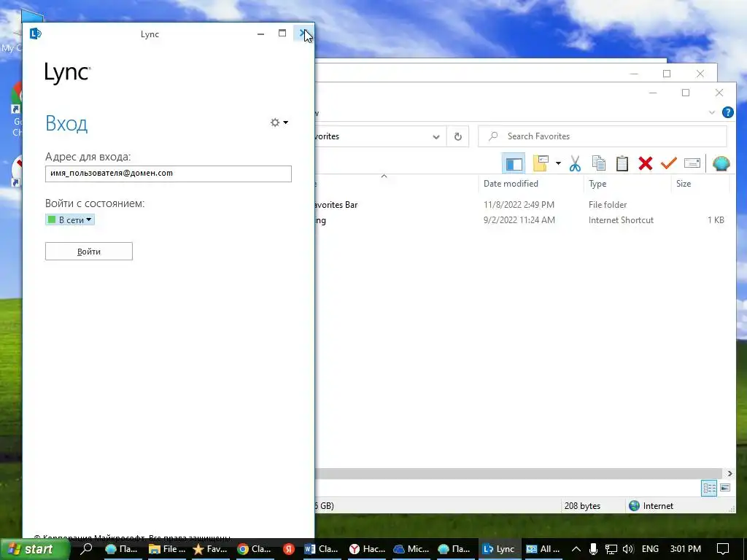Open the notification center icon
Viewport: 747px width, 560px height.
tap(723, 549)
